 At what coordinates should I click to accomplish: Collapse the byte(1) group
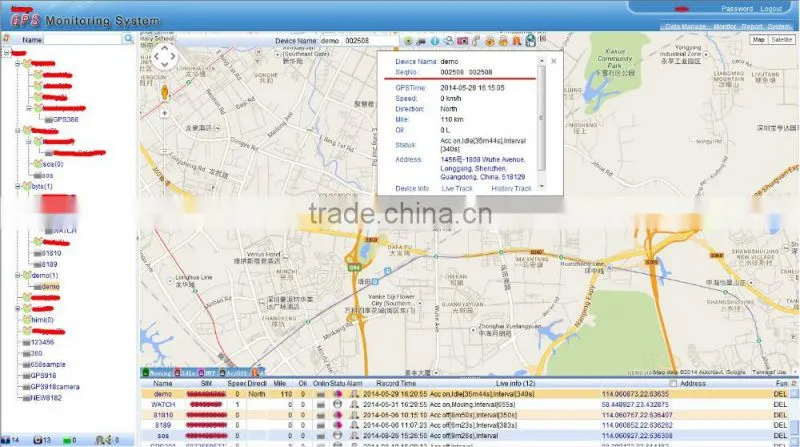click(x=17, y=186)
